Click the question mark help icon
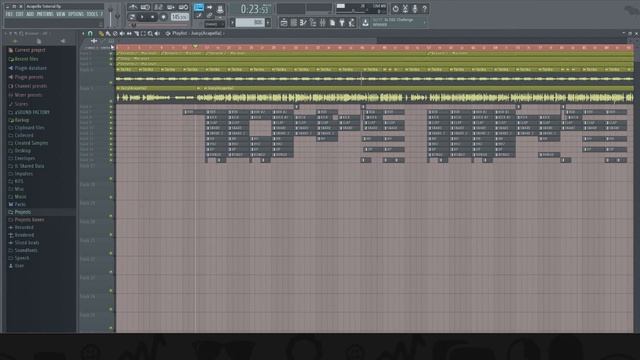The width and height of the screenshot is (640, 360). (x=425, y=9)
